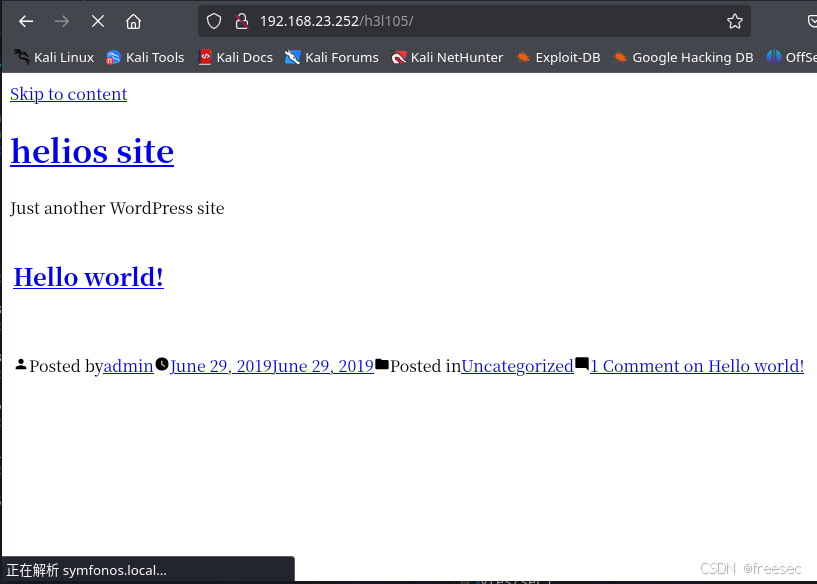Bookmark this page with the star icon

click(x=735, y=21)
